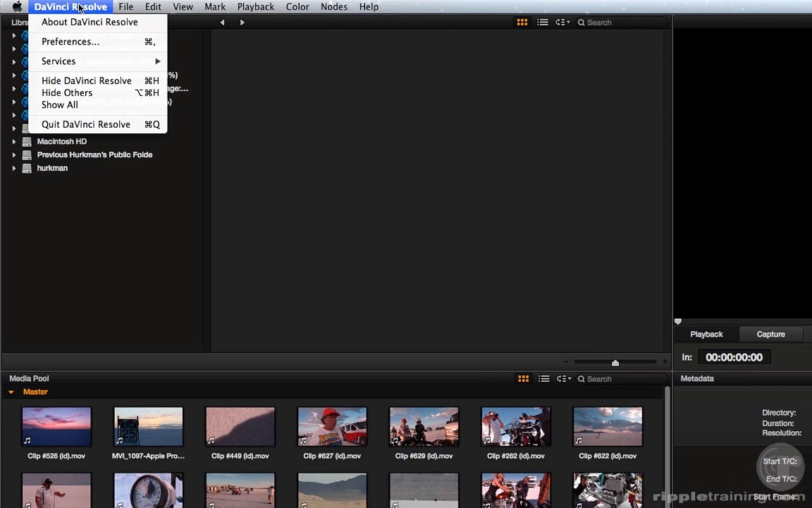Click the Media Pool scrollbar
The width and height of the screenshot is (812, 508).
667,446
